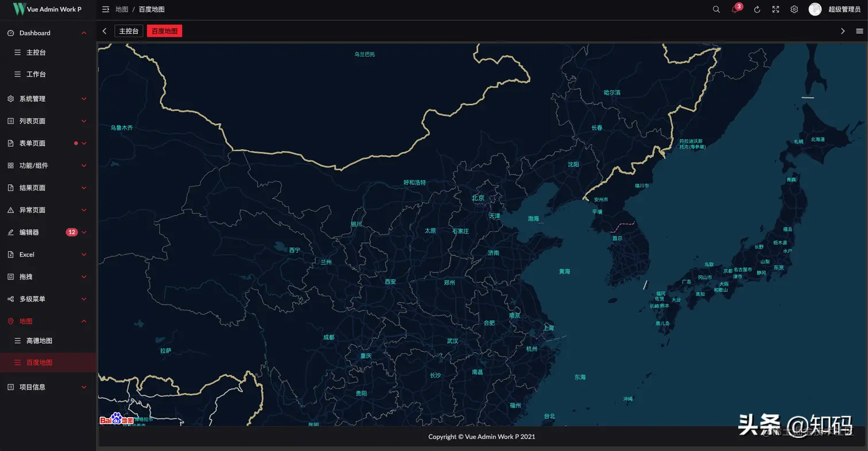Click the 系统管理 gear icon in sidebar
868x451 pixels.
(10, 99)
